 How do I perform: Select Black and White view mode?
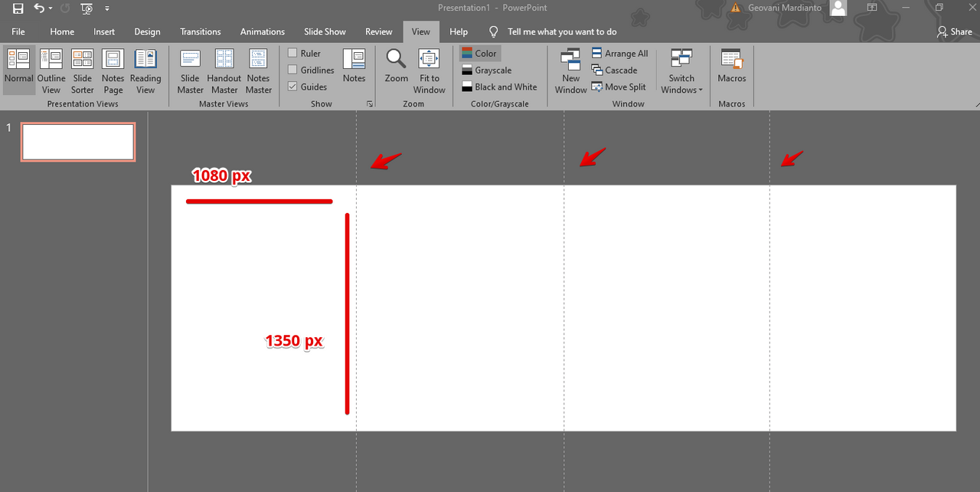(499, 87)
